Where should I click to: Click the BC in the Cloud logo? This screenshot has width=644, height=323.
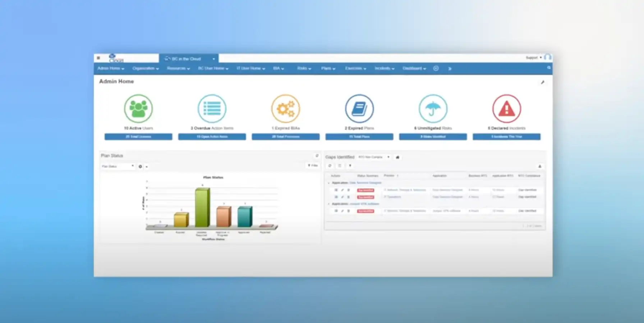click(x=116, y=58)
